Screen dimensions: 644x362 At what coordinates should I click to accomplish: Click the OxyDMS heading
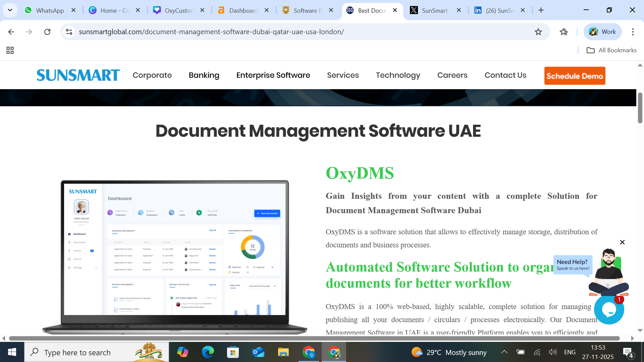coord(360,173)
